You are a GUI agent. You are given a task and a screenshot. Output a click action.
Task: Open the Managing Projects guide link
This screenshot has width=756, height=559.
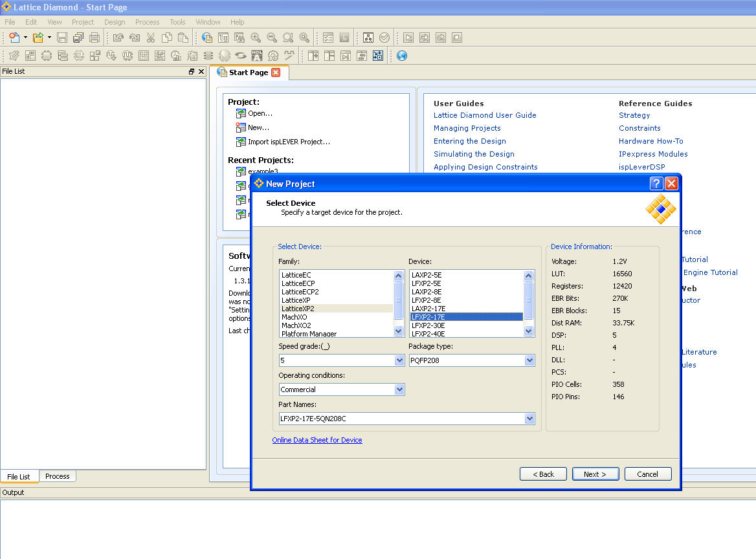coord(467,128)
